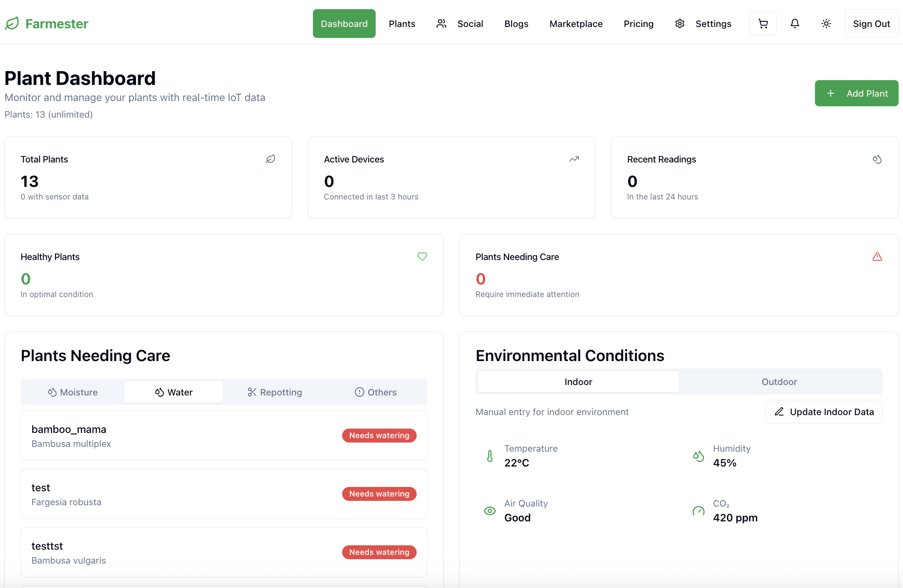Switch to the Moisture tab
Viewport: 903px width, 588px height.
pyautogui.click(x=73, y=392)
